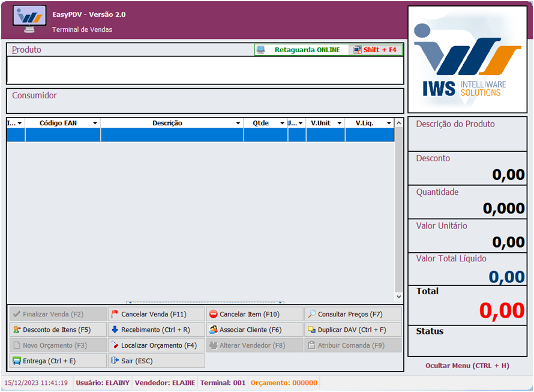Click the Entrega truck icon
This screenshot has width=534, height=392.
coord(17,361)
